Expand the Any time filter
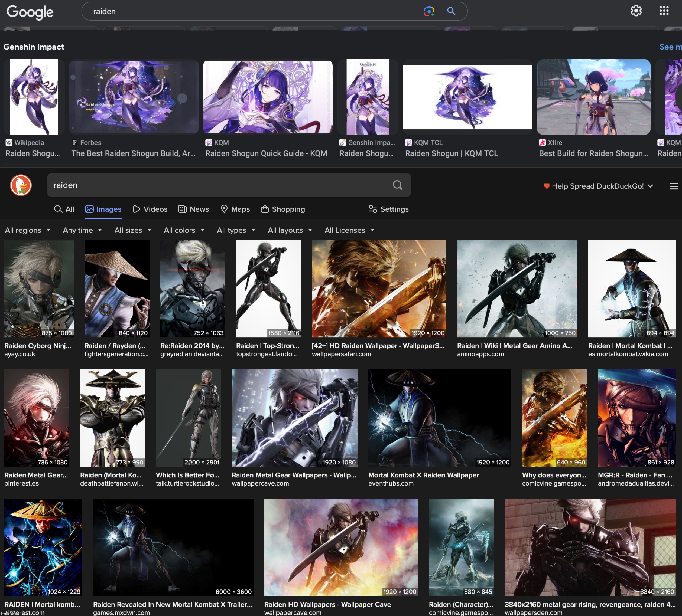Viewport: 682px width, 616px height. click(x=82, y=230)
